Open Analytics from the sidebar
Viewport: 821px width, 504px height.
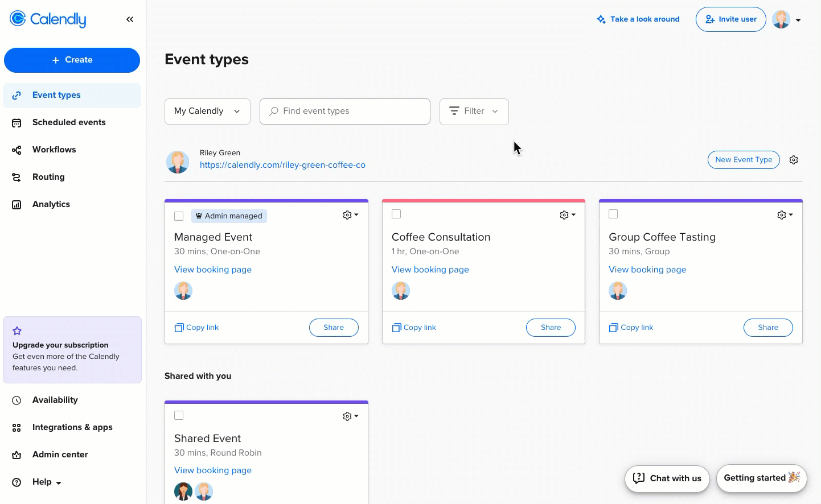[51, 204]
